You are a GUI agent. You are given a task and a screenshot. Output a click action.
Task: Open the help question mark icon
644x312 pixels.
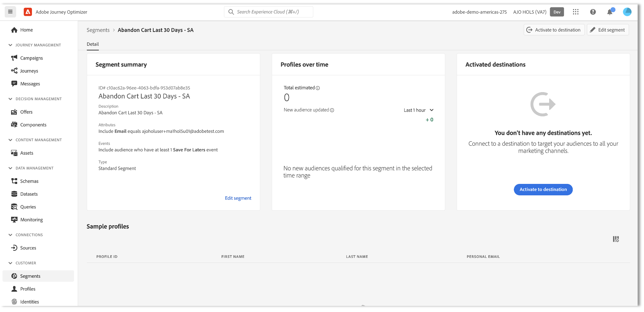point(593,12)
